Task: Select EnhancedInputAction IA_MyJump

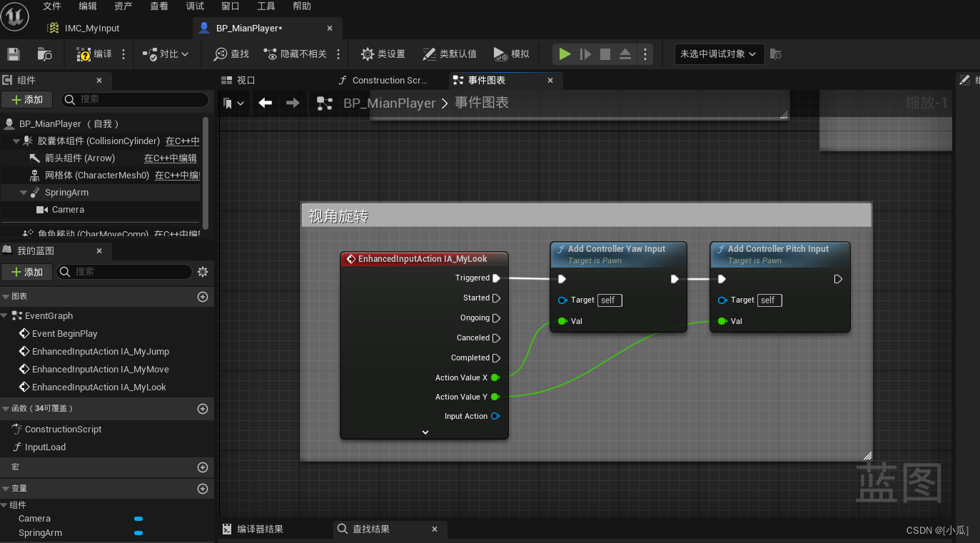Action: pyautogui.click(x=101, y=352)
